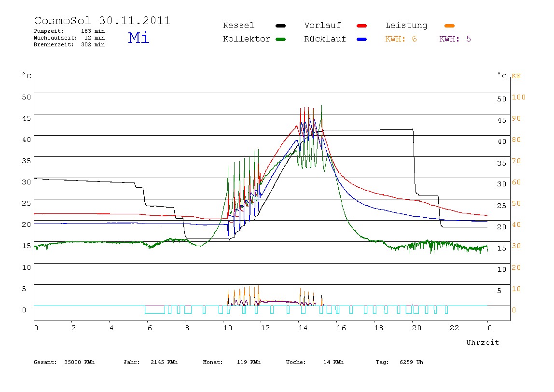
Task: Click orange kW axis value 80
Action: pyautogui.click(x=516, y=139)
